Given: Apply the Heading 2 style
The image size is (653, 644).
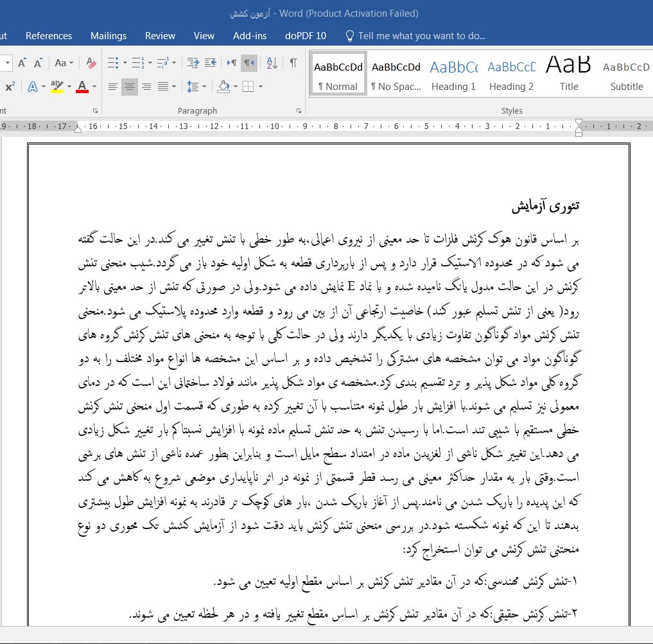Looking at the screenshot, I should [x=511, y=74].
